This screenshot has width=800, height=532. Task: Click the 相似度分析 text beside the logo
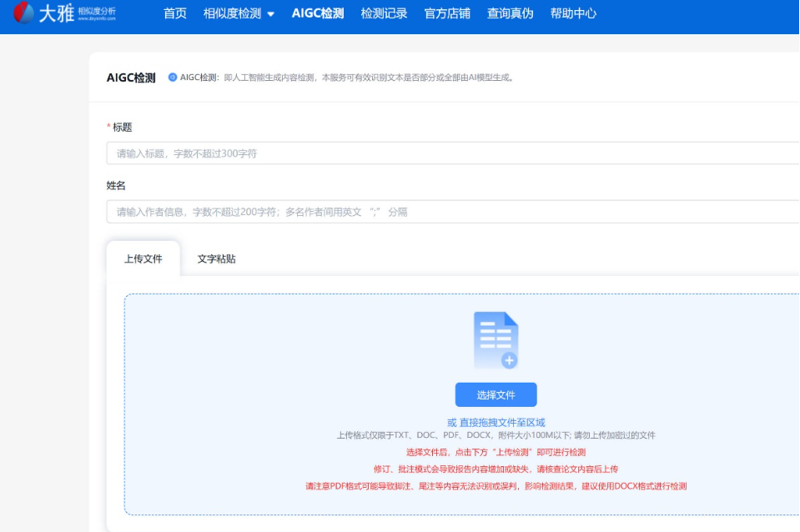[97, 12]
